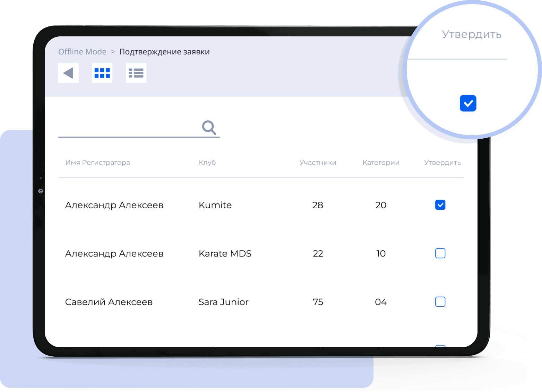Click the 'Имя Регистратора' column header

98,163
